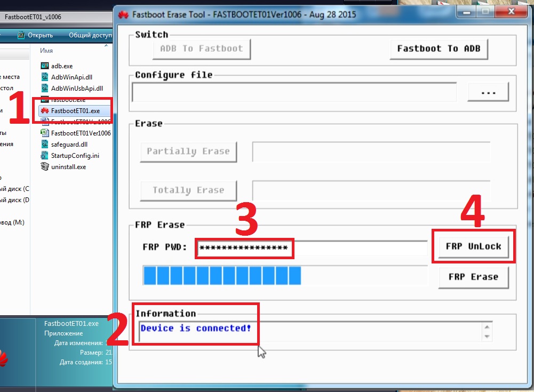534x392 pixels.
Task: Click the Partially Erase output field
Action: (x=371, y=151)
